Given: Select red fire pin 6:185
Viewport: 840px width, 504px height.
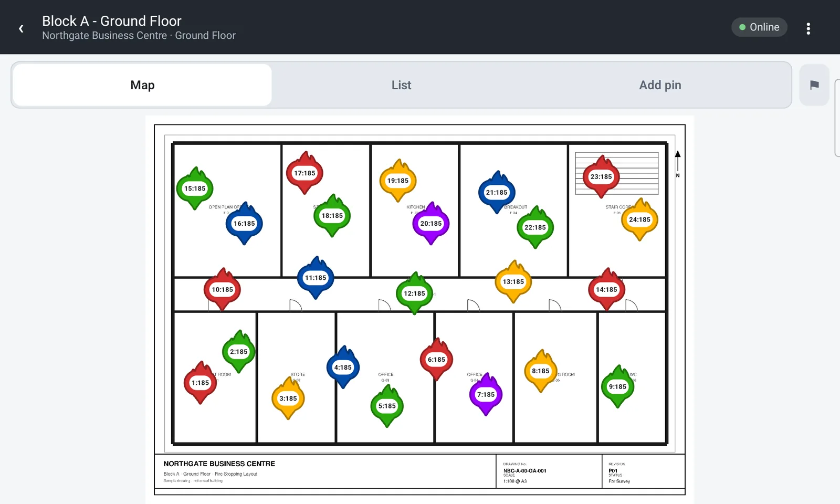Looking at the screenshot, I should pos(436,360).
